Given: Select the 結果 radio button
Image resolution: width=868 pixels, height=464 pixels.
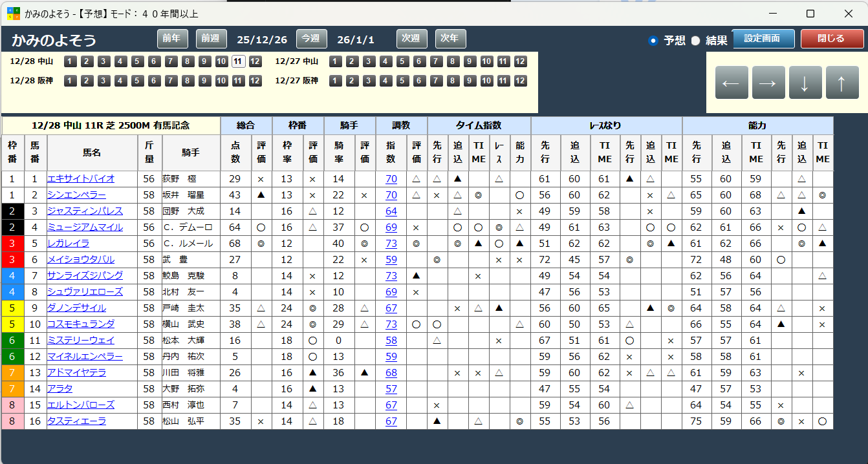Looking at the screenshot, I should (x=696, y=40).
